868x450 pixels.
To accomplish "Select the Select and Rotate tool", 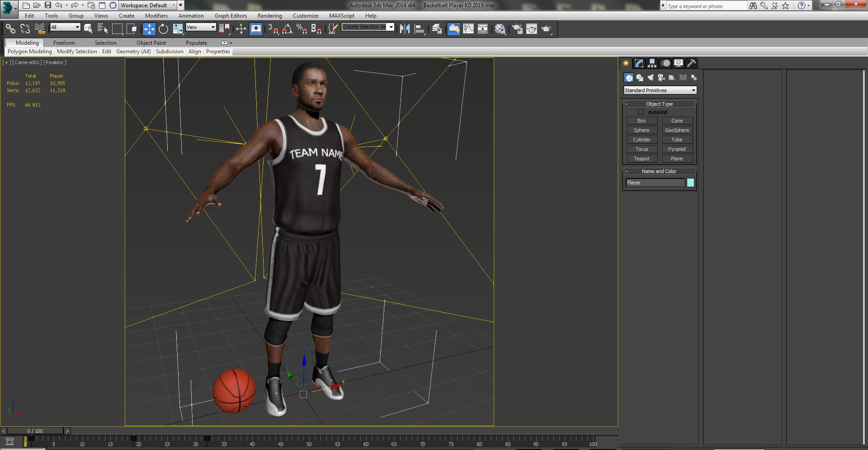I will (x=164, y=29).
